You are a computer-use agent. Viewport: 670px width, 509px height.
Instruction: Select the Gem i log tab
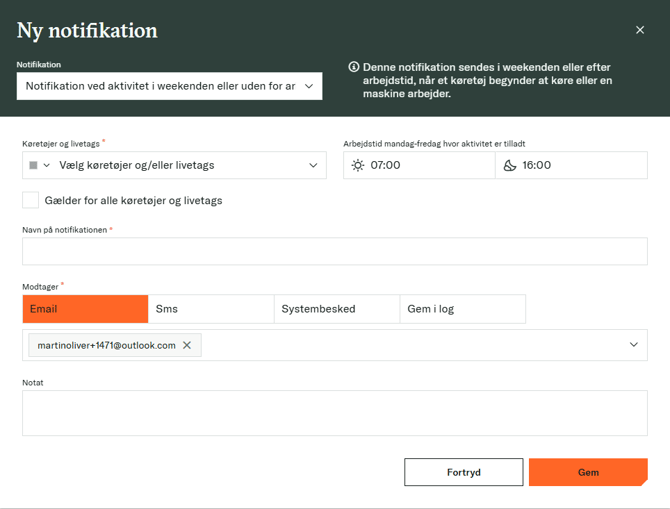pos(462,309)
